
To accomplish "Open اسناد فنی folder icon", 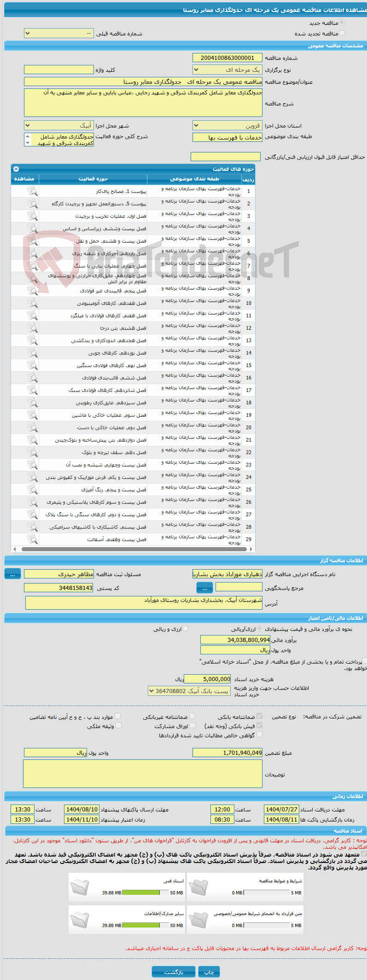I will 80,887.
